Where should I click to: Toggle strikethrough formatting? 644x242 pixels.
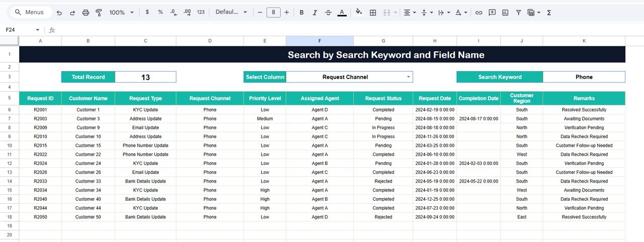coord(328,13)
